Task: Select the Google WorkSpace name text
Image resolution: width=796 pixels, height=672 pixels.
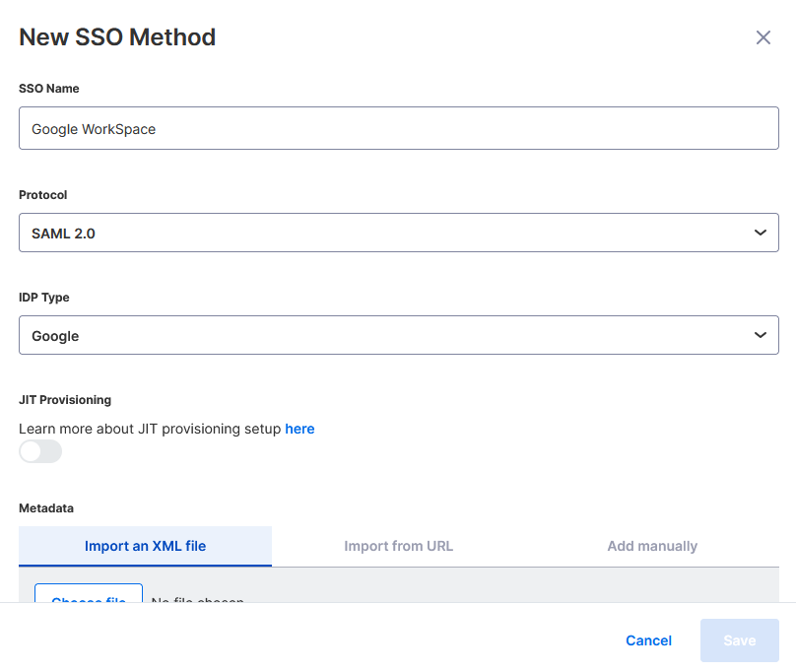Action: (94, 128)
